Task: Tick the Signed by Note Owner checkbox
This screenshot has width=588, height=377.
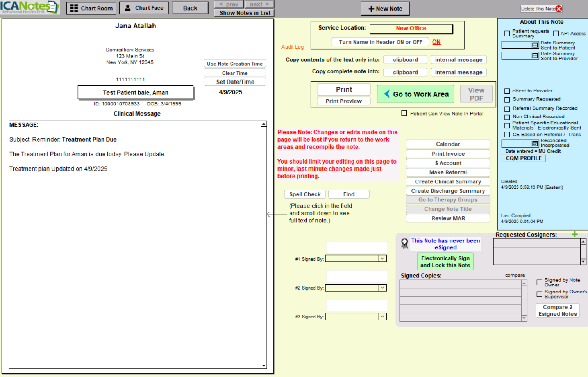Action: [x=539, y=282]
